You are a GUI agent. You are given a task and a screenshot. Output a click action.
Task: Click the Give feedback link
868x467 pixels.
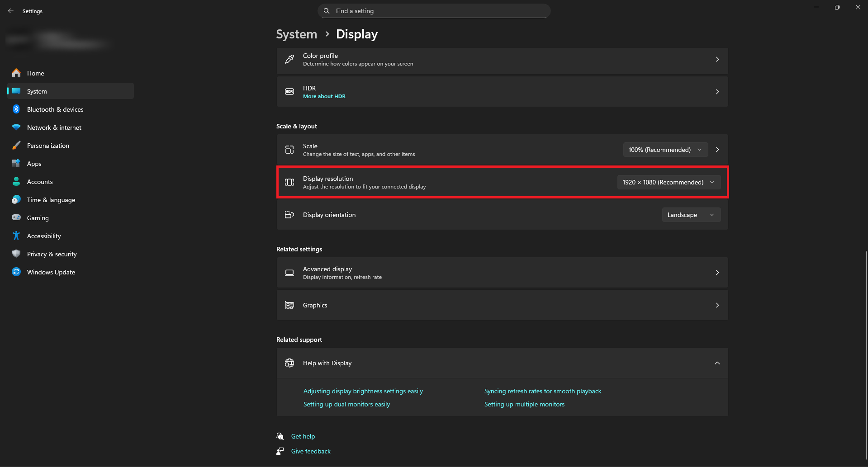(311, 451)
